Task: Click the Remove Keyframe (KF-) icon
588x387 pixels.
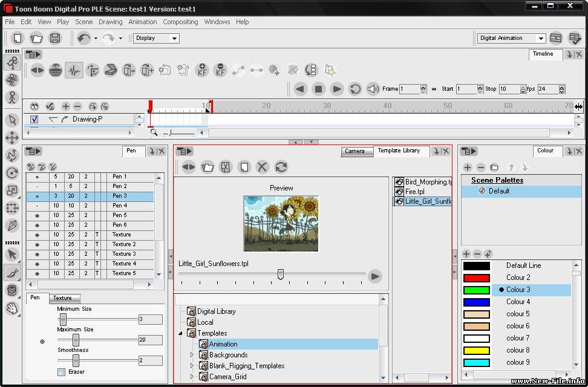Action: 220,70
